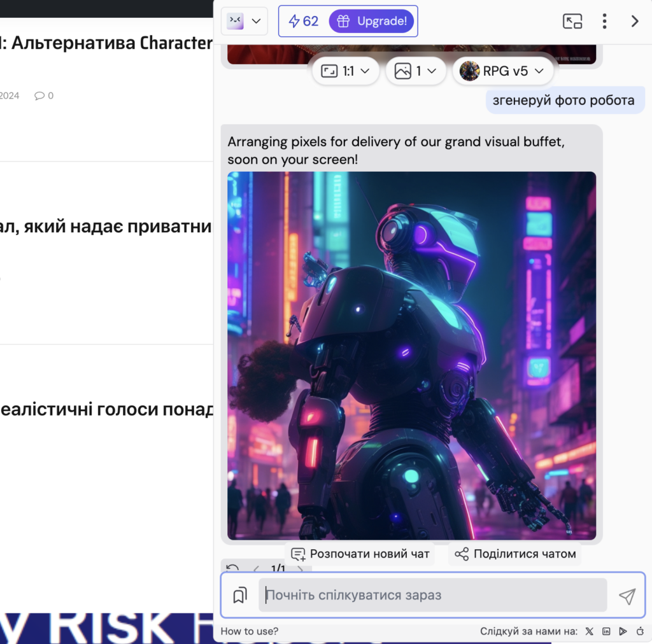The height and width of the screenshot is (644, 652).
Task: Collapse the chat panel with the right arrow
Action: click(x=634, y=21)
